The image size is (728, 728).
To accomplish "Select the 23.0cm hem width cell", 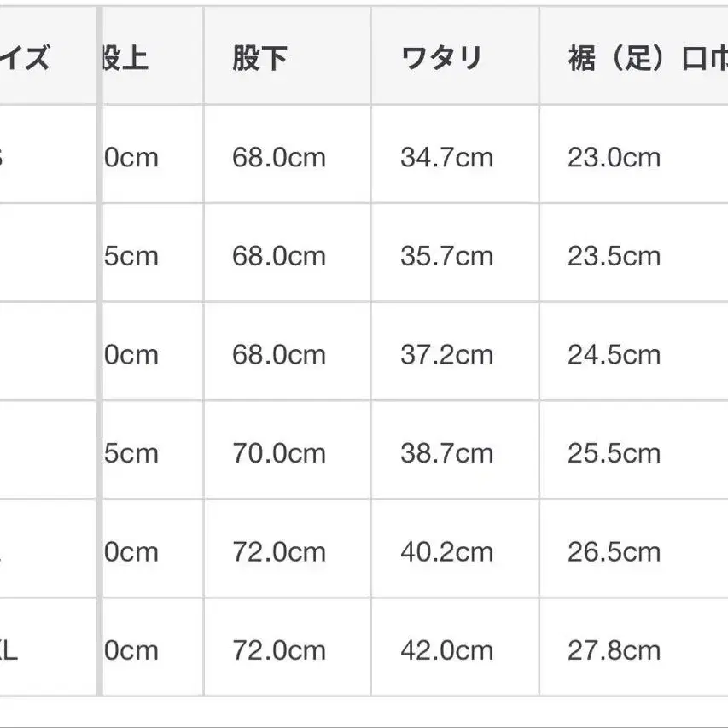I will tap(614, 158).
